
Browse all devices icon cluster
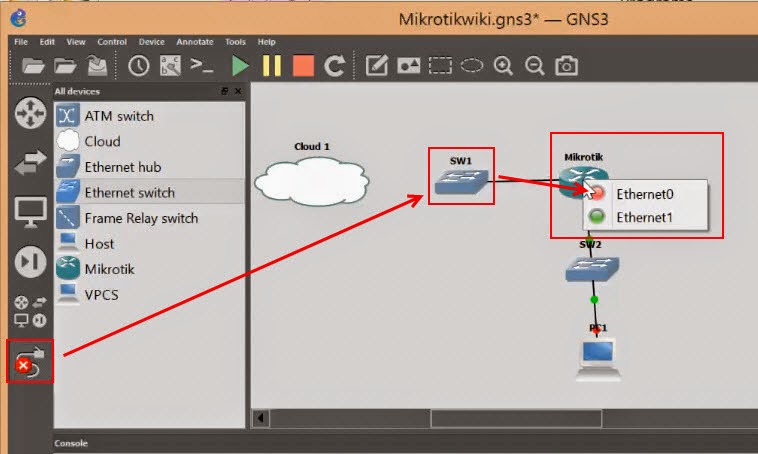pyautogui.click(x=30, y=311)
